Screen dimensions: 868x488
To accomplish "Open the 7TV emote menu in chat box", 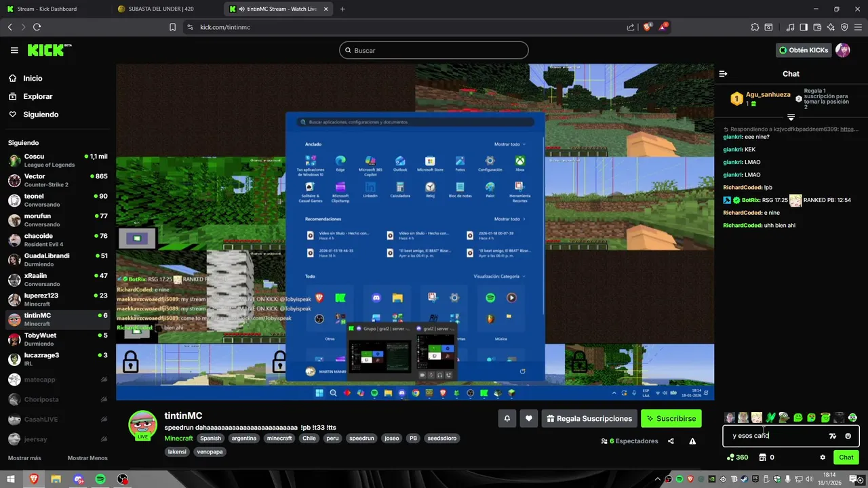I will coord(833,436).
